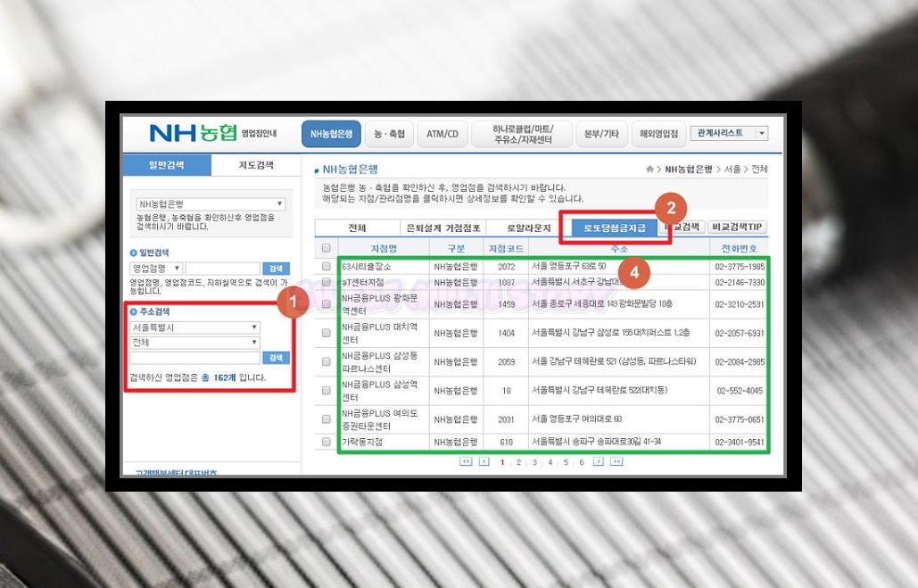This screenshot has height=588, width=918.
Task: Click the 지점코드 column header
Action: (x=506, y=248)
